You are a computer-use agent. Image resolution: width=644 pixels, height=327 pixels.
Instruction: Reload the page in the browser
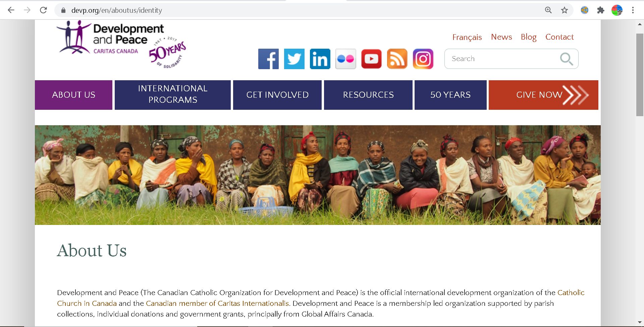click(x=43, y=10)
